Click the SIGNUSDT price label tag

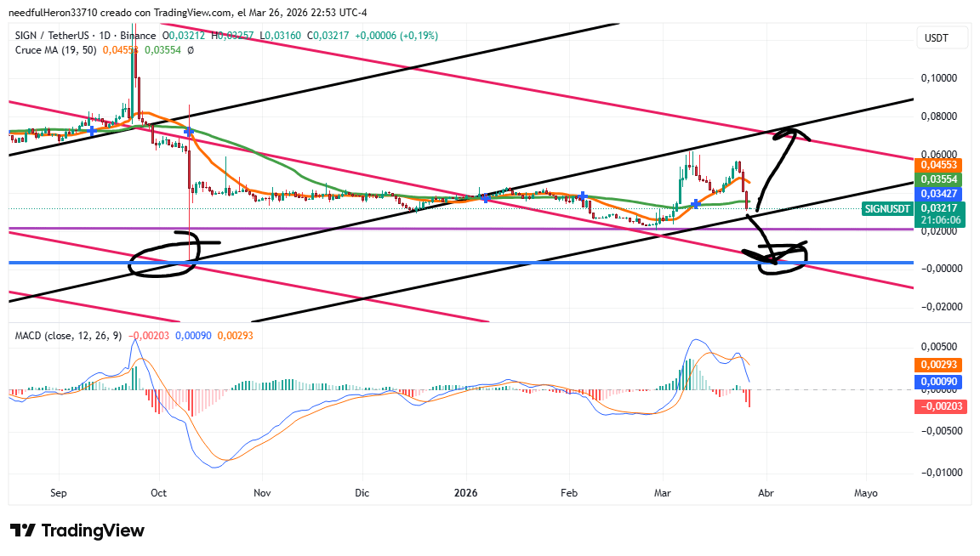click(x=886, y=208)
